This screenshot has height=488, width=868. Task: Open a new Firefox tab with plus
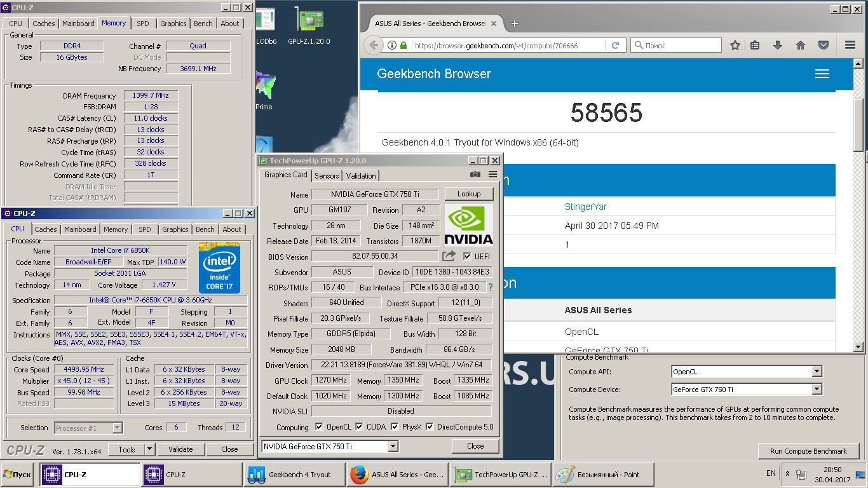515,24
